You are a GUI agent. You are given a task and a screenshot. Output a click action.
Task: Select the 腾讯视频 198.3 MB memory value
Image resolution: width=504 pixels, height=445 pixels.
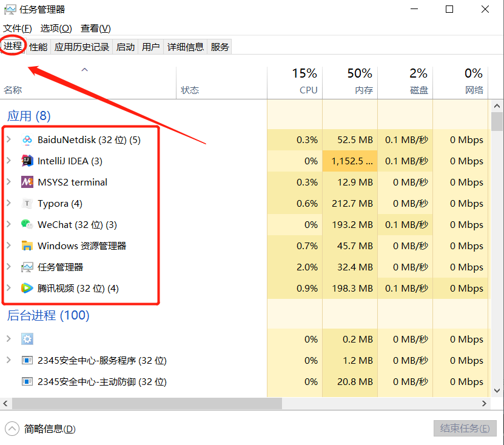352,288
